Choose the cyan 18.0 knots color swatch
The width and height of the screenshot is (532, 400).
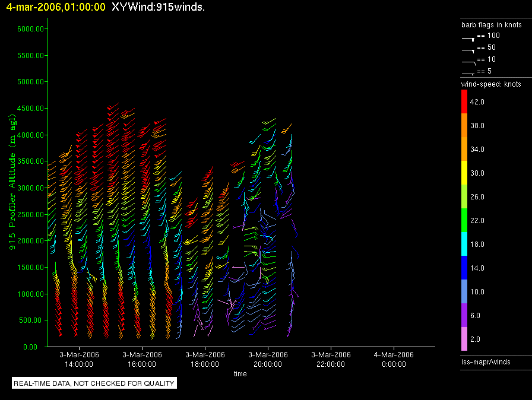[x=465, y=244]
